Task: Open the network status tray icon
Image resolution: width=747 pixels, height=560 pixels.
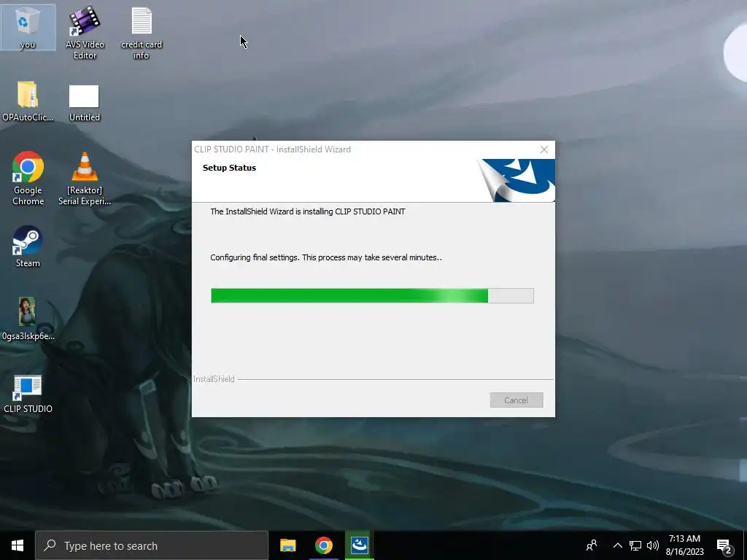Action: 635,545
